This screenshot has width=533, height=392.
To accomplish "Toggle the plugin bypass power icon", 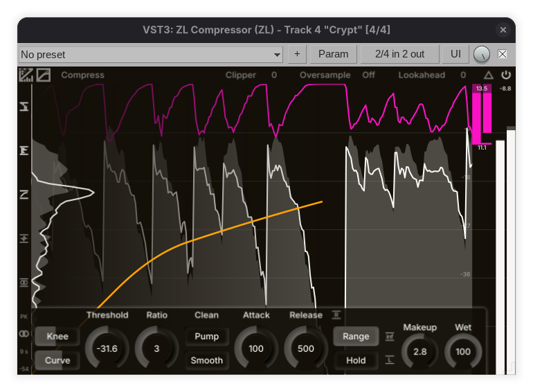I will pos(506,75).
